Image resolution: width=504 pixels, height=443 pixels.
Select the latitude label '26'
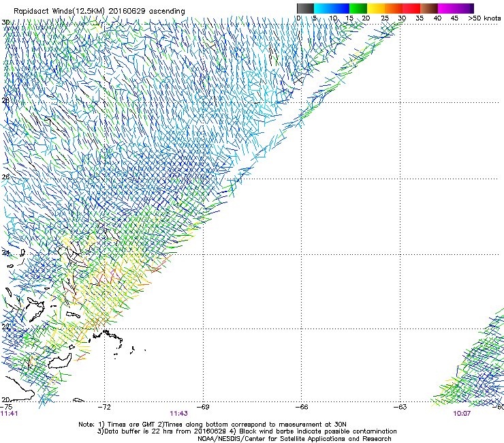tap(5, 177)
